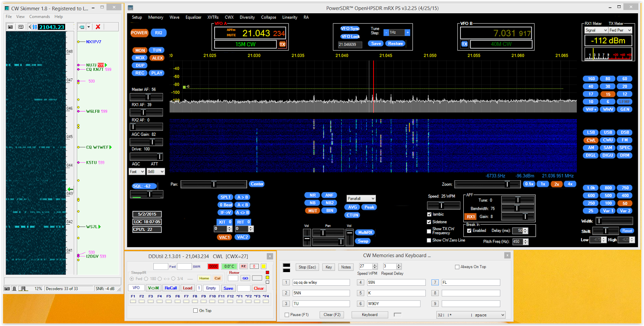
Task: Open the AGC Fast dropdown
Action: [x=137, y=171]
